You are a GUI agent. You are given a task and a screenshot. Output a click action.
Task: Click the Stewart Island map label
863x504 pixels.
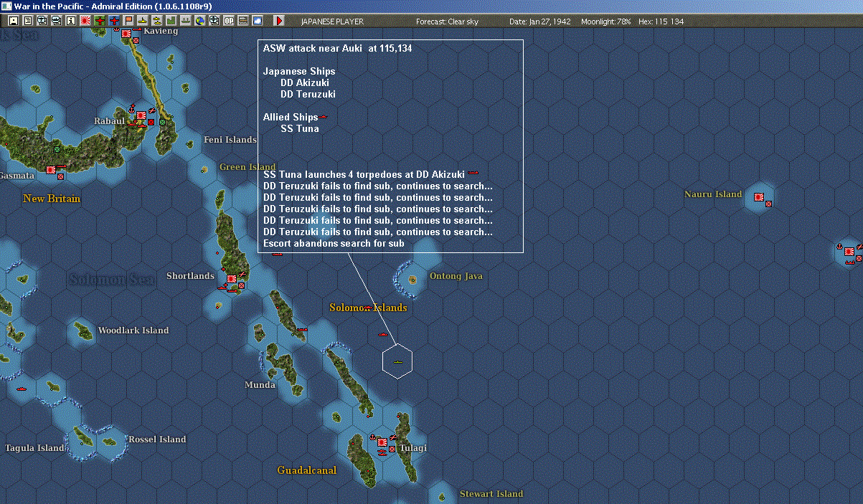coord(491,494)
